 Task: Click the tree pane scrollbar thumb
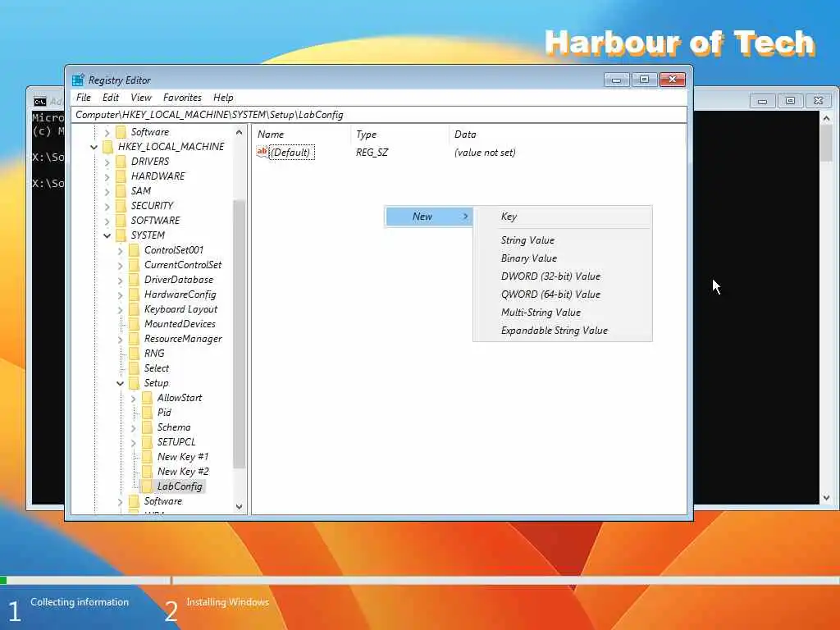click(x=239, y=334)
